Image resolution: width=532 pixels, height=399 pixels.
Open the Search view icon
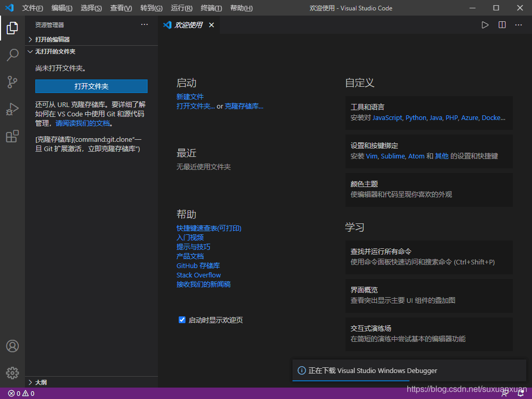pos(12,55)
